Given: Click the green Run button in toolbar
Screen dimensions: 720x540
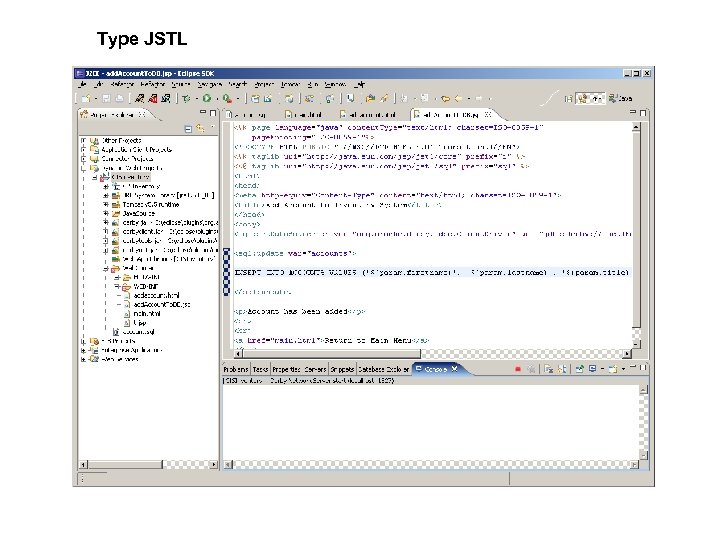Looking at the screenshot, I should click(x=207, y=98).
